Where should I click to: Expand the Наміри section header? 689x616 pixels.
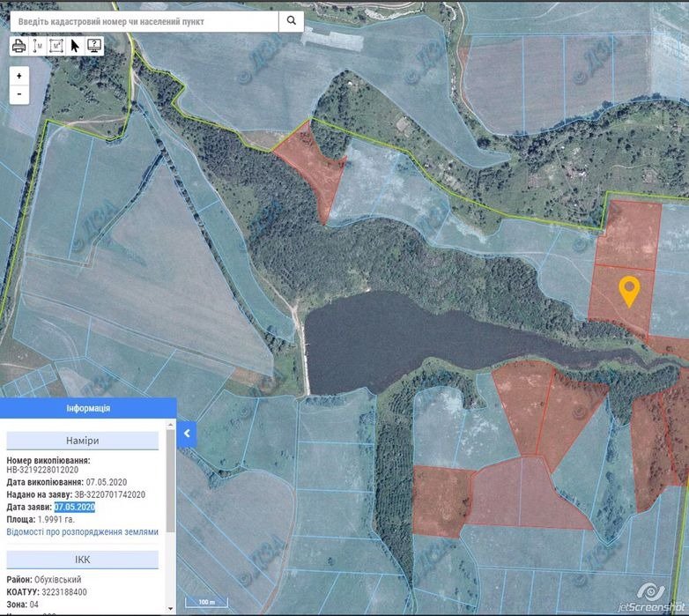tap(82, 441)
